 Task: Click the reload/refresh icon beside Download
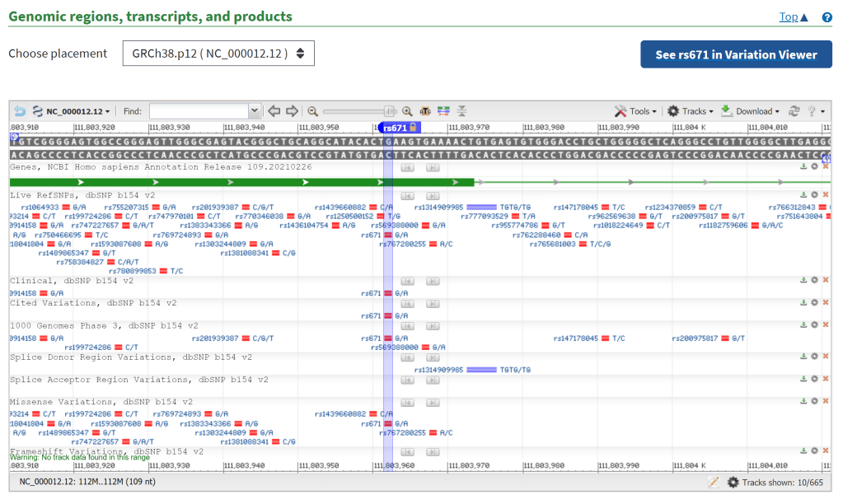pos(794,111)
